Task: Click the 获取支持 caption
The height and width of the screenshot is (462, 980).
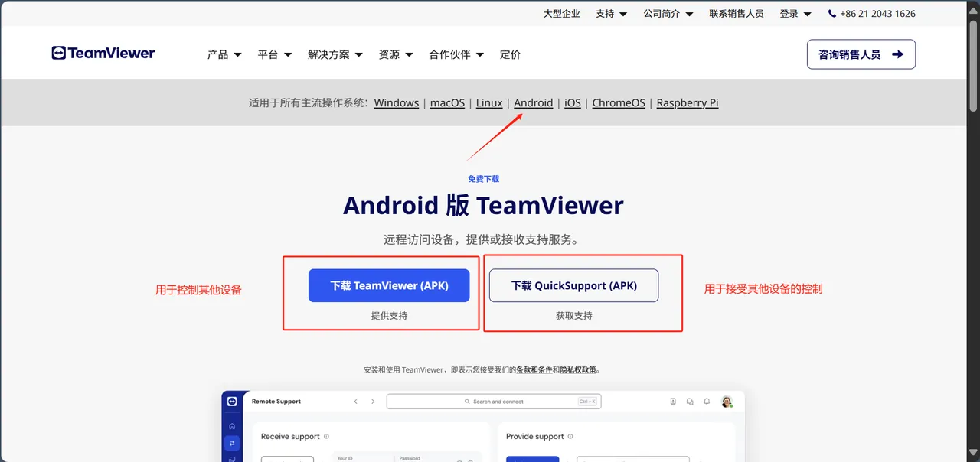Action: (574, 316)
